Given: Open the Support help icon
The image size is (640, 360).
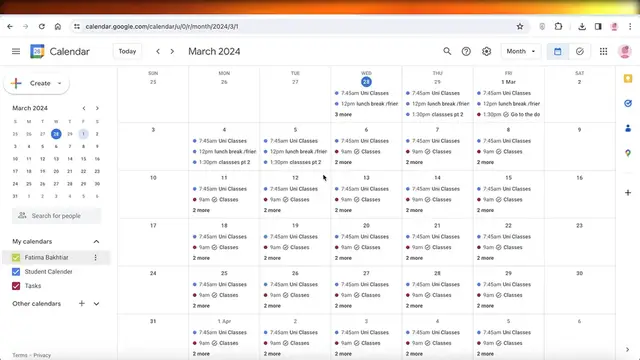Looking at the screenshot, I should coord(466,51).
